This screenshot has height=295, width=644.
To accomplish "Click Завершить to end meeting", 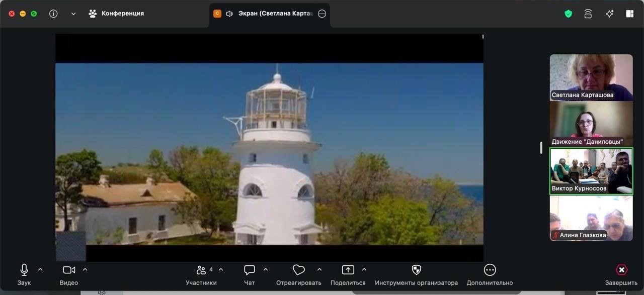I will point(621,275).
